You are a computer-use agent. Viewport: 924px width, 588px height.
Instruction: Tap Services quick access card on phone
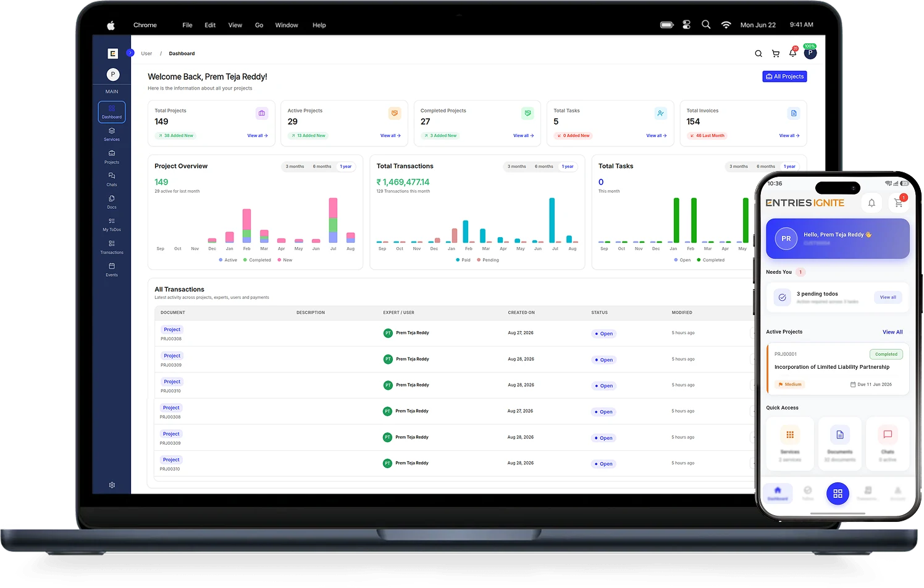point(790,443)
